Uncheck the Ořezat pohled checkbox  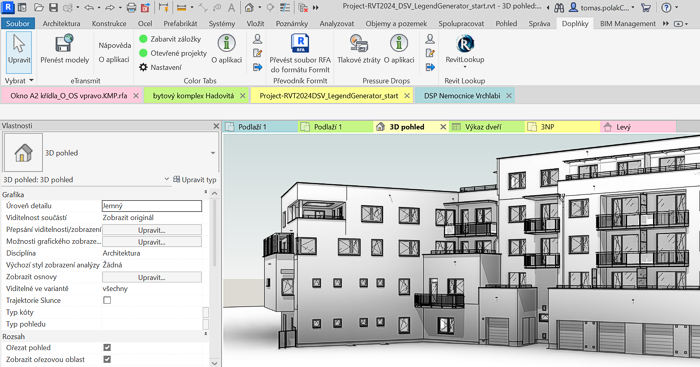[107, 347]
